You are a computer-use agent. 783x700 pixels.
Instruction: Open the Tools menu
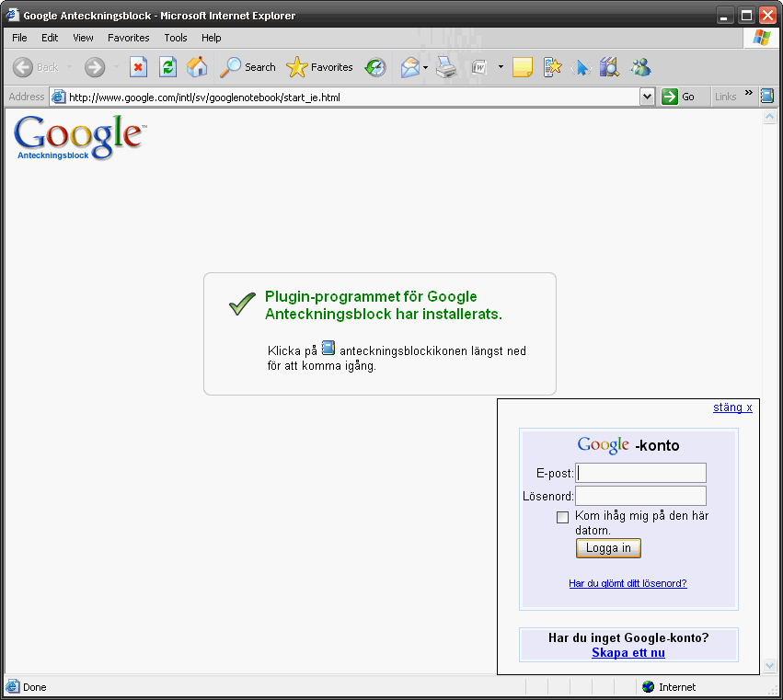pos(176,38)
